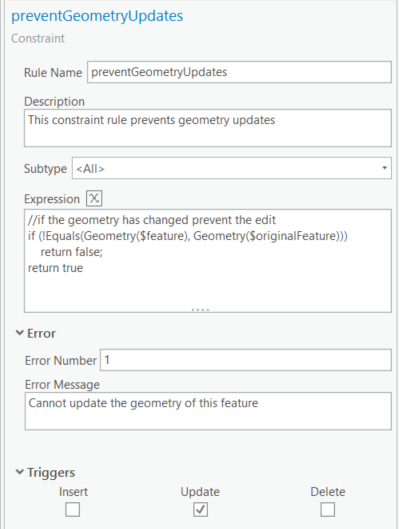
Task: Open the Expression builder icon
Action: (94, 198)
